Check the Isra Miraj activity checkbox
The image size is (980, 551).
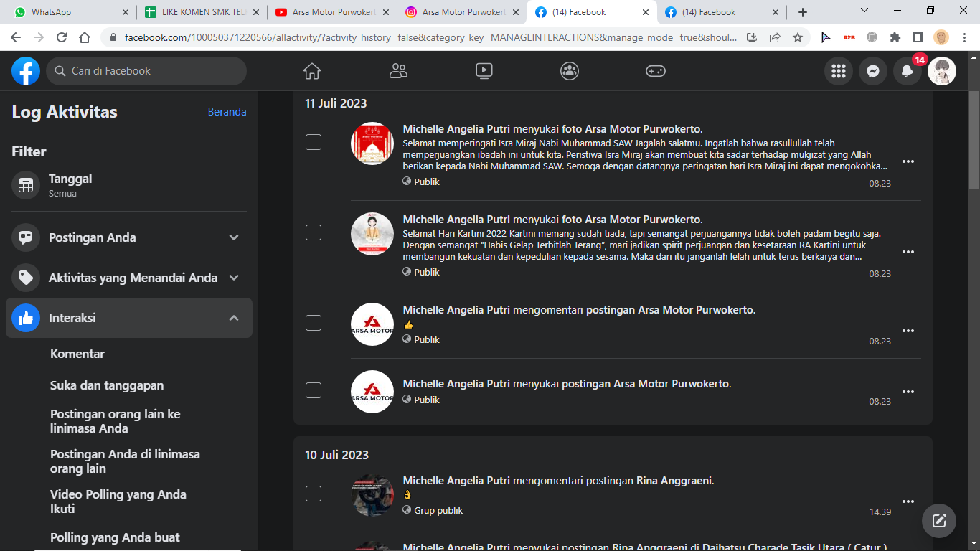tap(314, 142)
